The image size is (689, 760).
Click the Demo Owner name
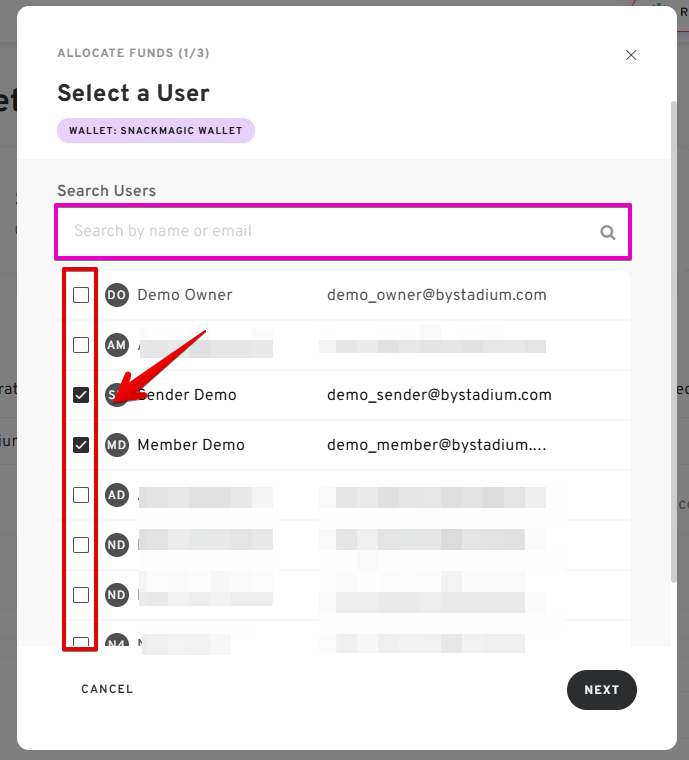185,295
